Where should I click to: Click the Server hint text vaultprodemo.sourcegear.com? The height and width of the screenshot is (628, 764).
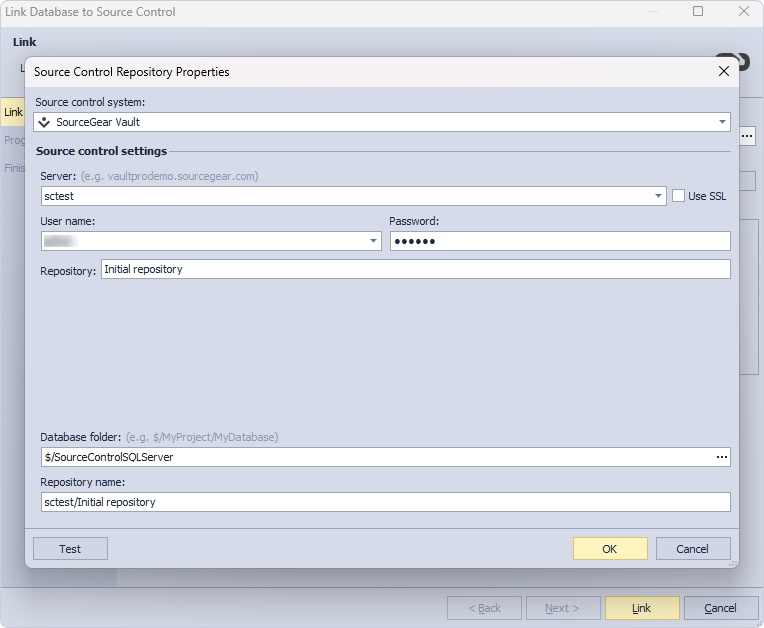pos(170,176)
